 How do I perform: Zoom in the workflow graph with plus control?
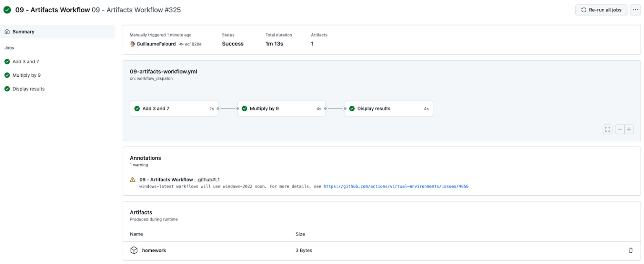[x=629, y=129]
